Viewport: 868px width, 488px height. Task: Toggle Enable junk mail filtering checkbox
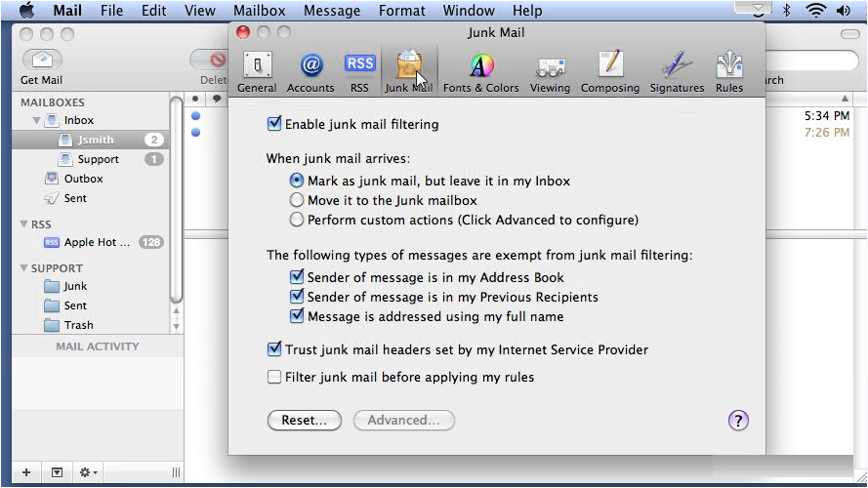coord(274,123)
